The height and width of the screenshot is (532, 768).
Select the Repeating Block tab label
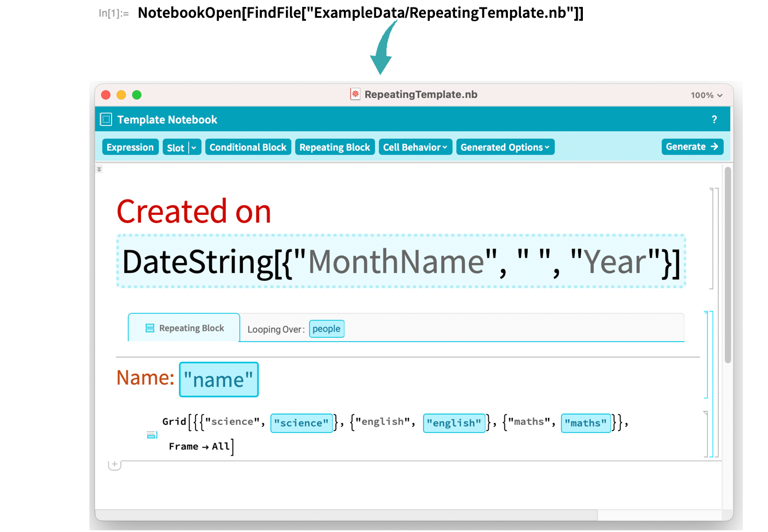(191, 328)
